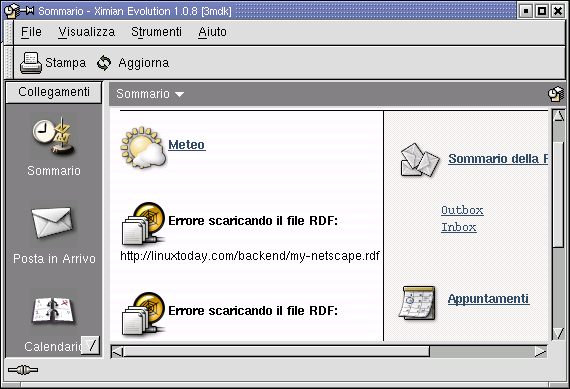570x389 pixels.
Task: Open the Outbox folder link
Action: tap(462, 210)
